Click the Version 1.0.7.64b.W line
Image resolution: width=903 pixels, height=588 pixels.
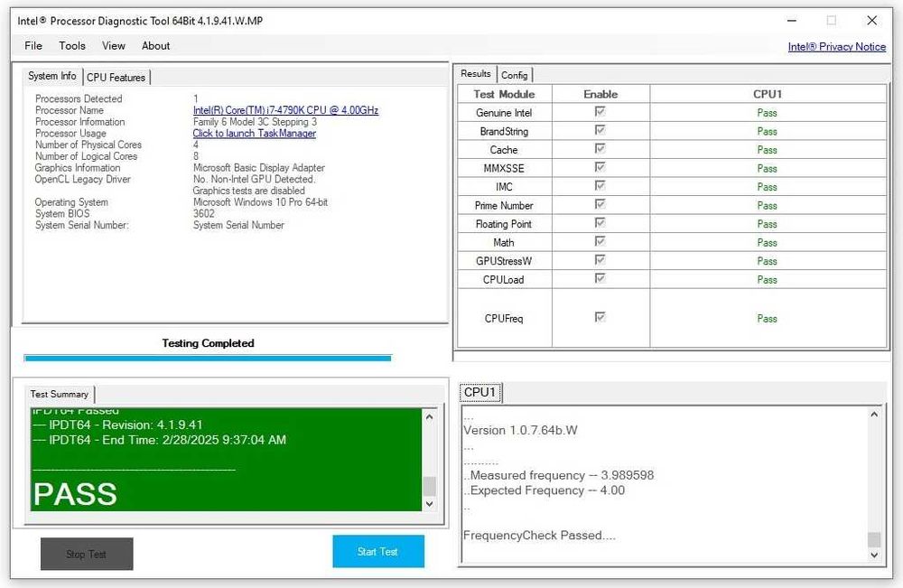[521, 430]
